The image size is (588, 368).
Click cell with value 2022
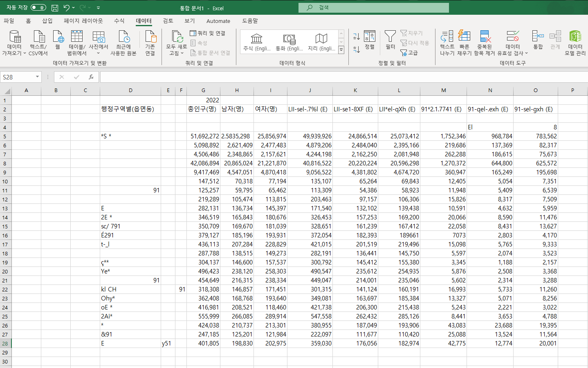(x=203, y=100)
